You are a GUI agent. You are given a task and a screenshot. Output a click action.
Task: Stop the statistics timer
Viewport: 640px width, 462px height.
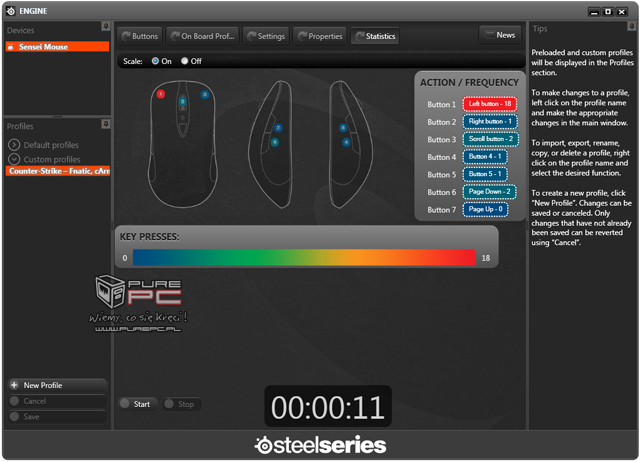pos(182,404)
